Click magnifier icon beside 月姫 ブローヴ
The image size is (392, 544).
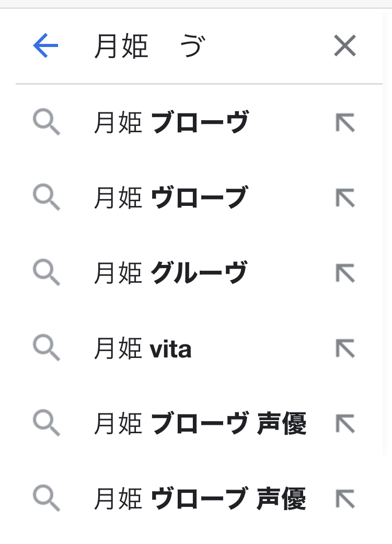(x=47, y=123)
